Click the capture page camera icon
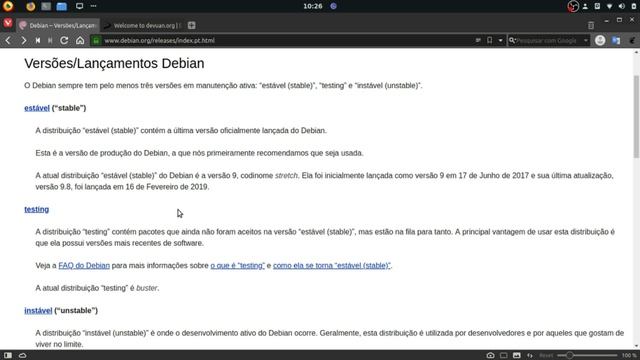This screenshot has width=640, height=360. pos(490,355)
